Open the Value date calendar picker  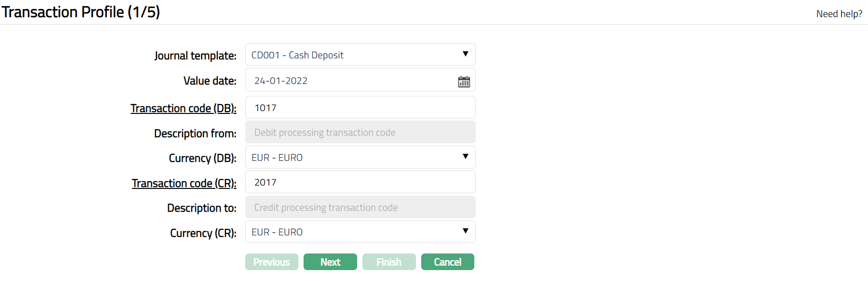pyautogui.click(x=463, y=82)
